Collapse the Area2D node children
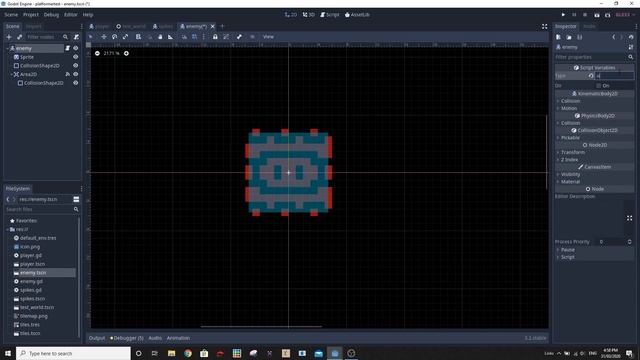This screenshot has height=360, width=640. coord(11,74)
